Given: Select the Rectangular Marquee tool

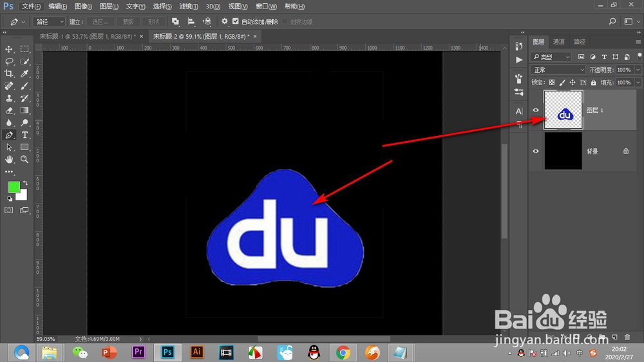Looking at the screenshot, I should coord(24,50).
